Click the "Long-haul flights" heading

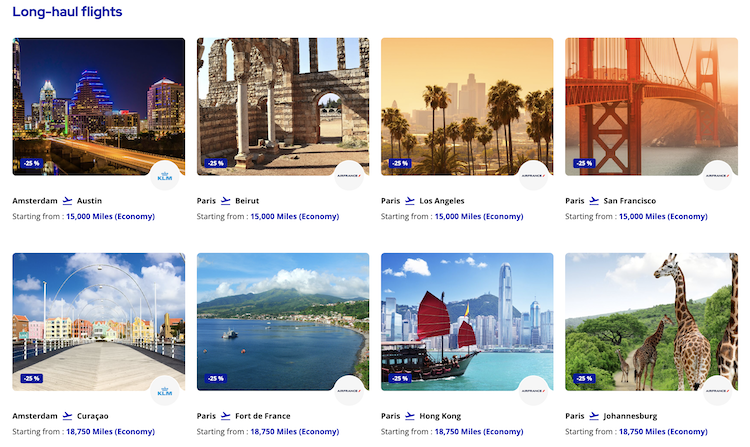pos(67,11)
